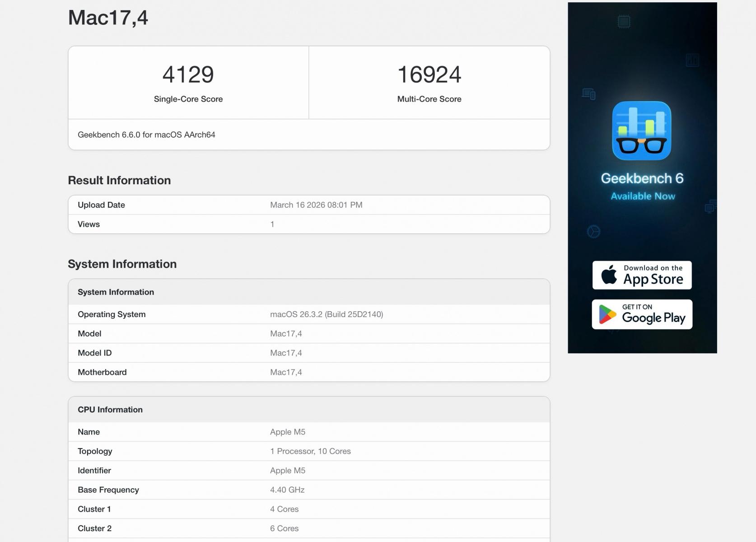Click the CPU Information table header
This screenshot has height=542, width=756.
pos(110,410)
